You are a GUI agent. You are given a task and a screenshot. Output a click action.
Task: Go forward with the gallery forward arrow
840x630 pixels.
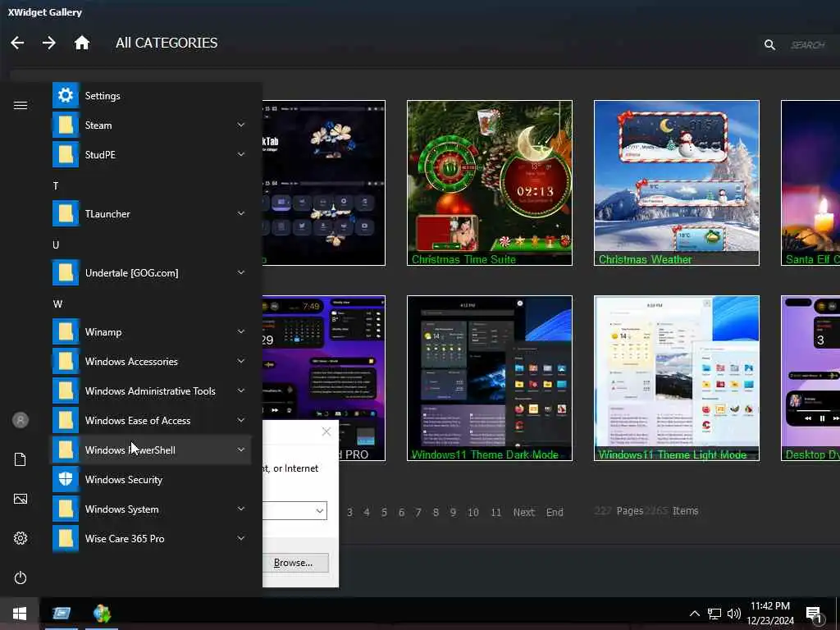48,43
